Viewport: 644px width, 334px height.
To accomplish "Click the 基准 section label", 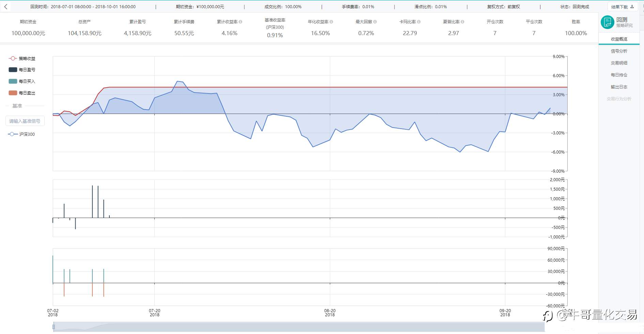I will click(17, 106).
